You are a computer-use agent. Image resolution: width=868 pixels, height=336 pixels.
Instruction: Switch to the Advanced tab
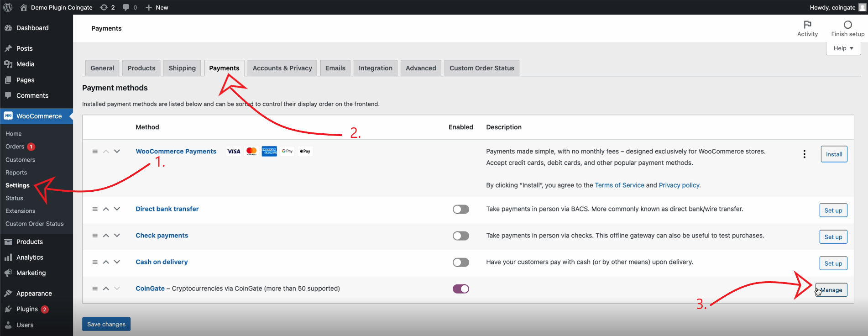click(421, 68)
